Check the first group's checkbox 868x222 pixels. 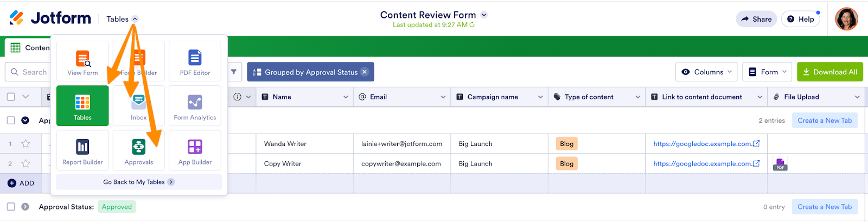point(11,120)
